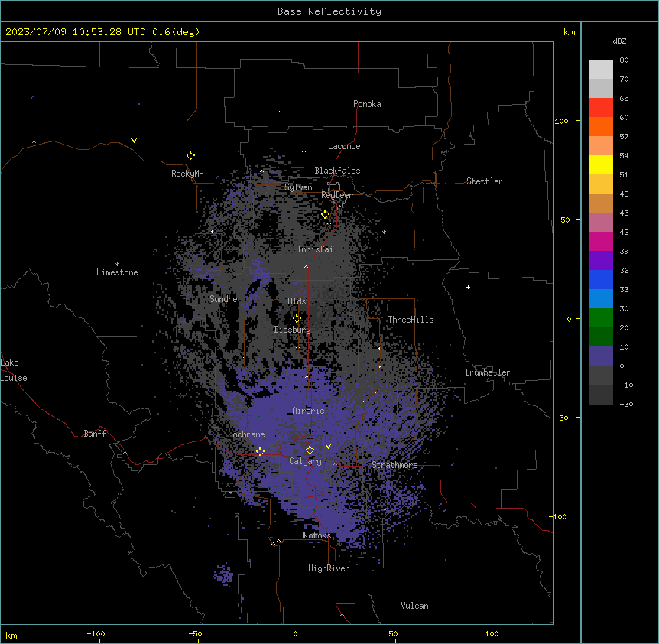
Task: Click the Sylvan label
Action: click(x=298, y=187)
